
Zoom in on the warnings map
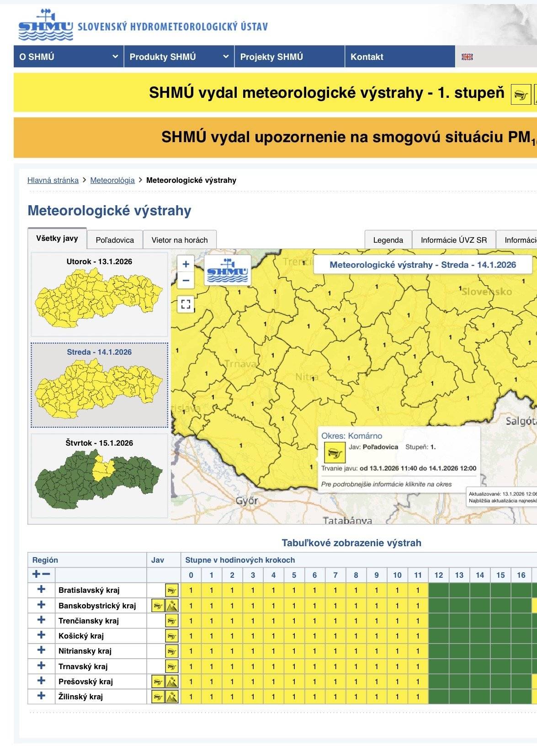(x=186, y=264)
